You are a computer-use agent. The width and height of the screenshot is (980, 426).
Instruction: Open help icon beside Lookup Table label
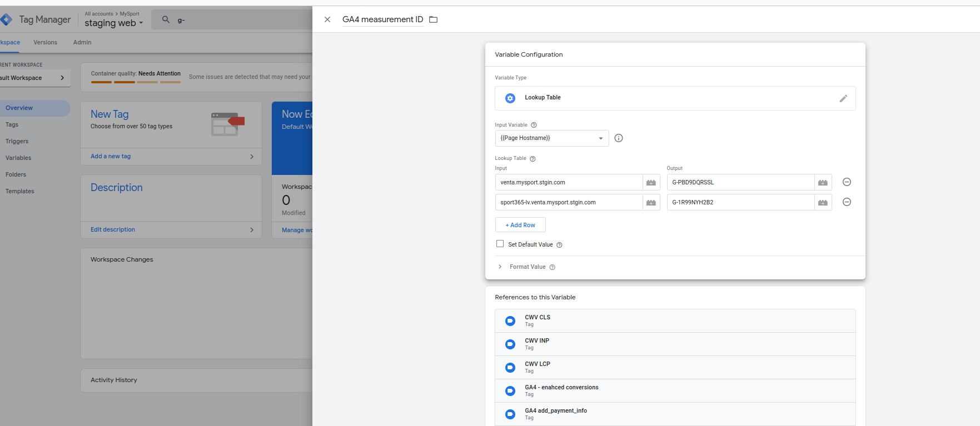[533, 159]
